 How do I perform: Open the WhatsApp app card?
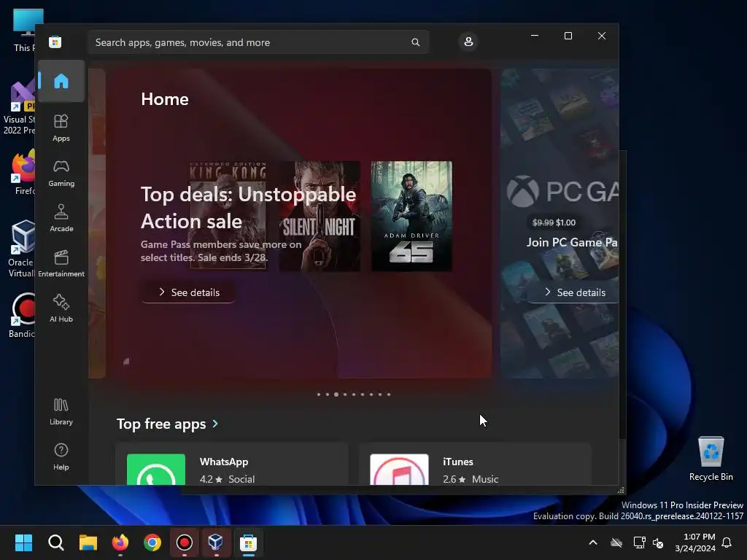pyautogui.click(x=232, y=464)
